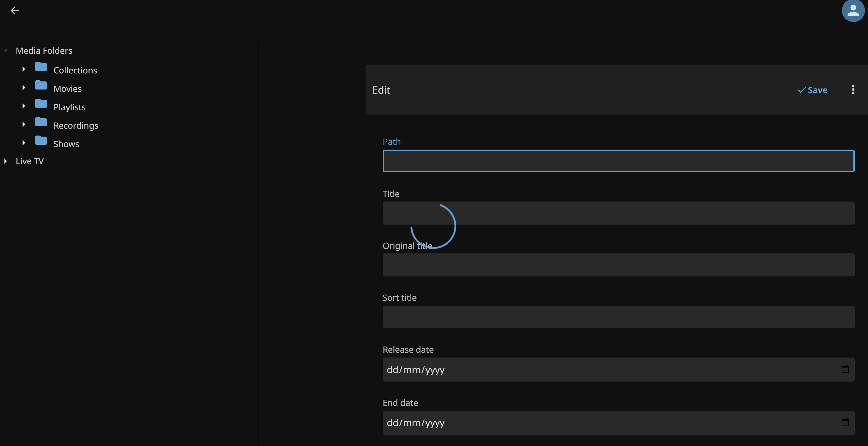
Task: Expand the Movies tree node
Action: [x=24, y=88]
